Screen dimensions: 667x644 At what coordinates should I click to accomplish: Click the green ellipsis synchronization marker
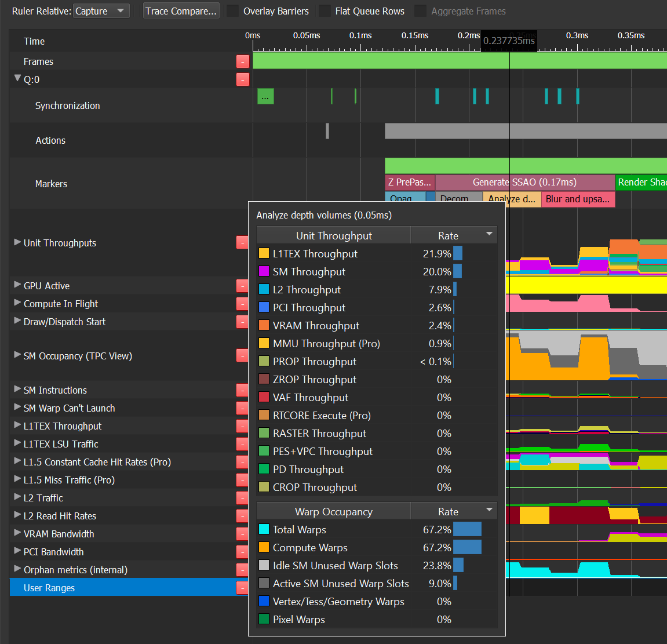[x=265, y=96]
